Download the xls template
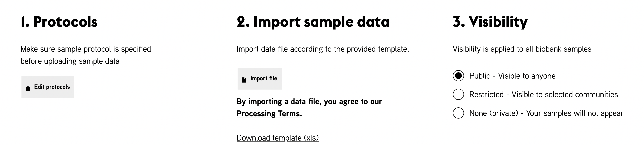This screenshot has height=145, width=644. point(277,138)
